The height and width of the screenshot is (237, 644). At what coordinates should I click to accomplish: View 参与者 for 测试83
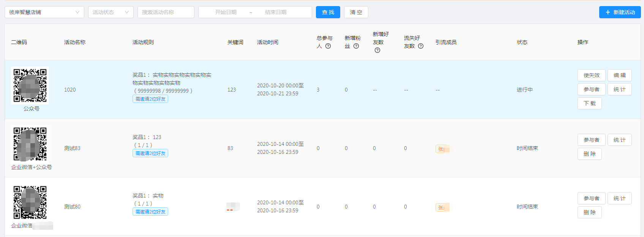[x=591, y=140]
